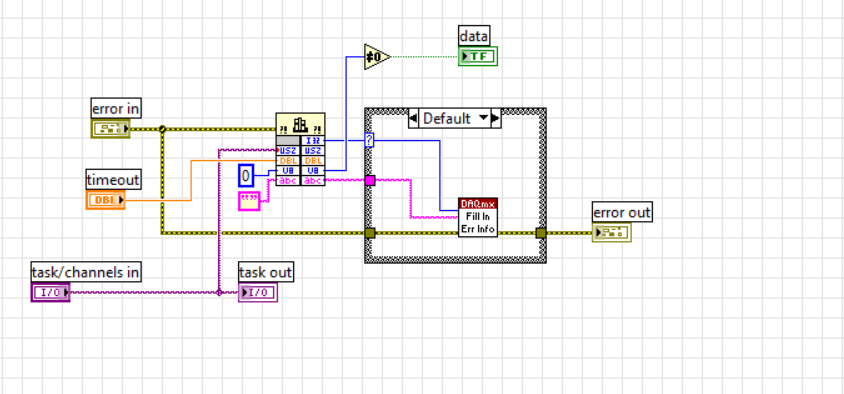Select task/channels in I/O terminal
The height and width of the screenshot is (394, 844).
[x=51, y=292]
